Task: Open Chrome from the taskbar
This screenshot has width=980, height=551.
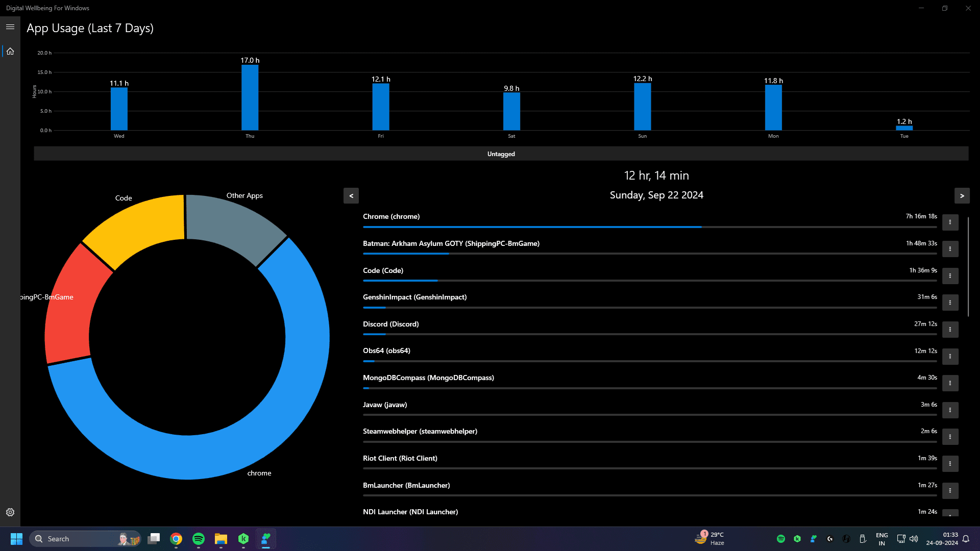Action: point(176,539)
